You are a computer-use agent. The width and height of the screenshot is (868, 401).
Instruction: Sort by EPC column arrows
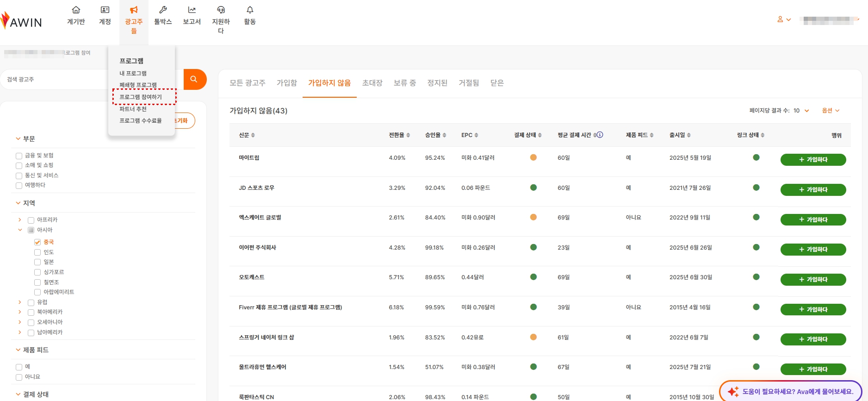tap(476, 135)
